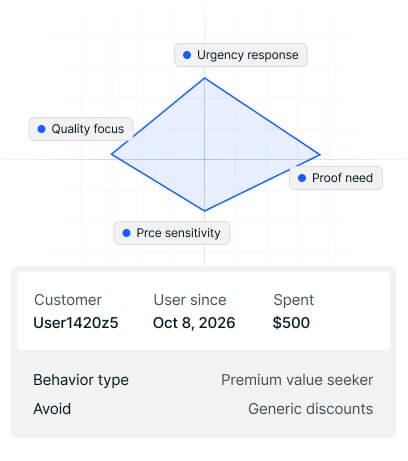408x461 pixels.
Task: Click the left vertex of radar diamond
Action: pyautogui.click(x=112, y=154)
